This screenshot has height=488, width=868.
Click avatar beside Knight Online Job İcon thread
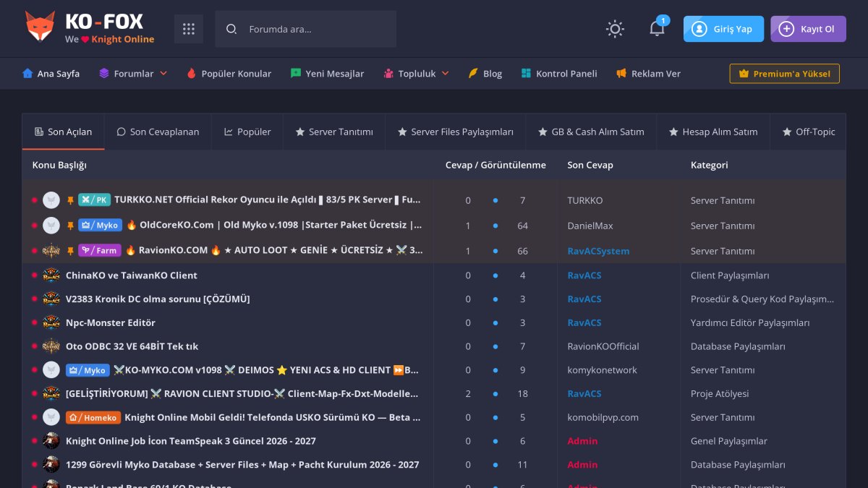(x=51, y=441)
